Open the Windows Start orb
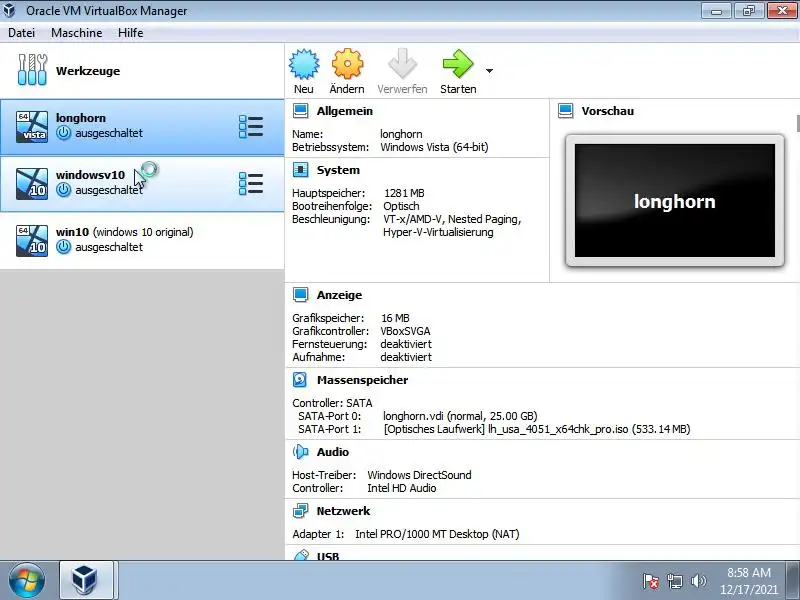 click(27, 580)
